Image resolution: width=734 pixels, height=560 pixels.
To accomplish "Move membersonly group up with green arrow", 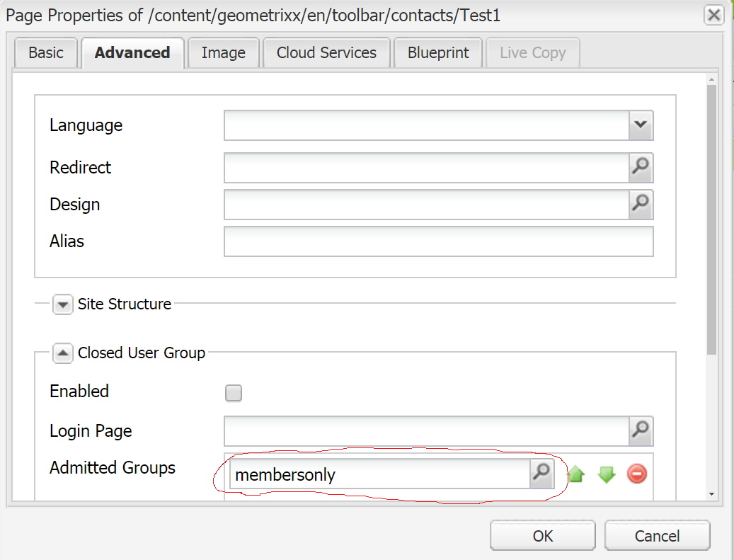I will (x=576, y=474).
